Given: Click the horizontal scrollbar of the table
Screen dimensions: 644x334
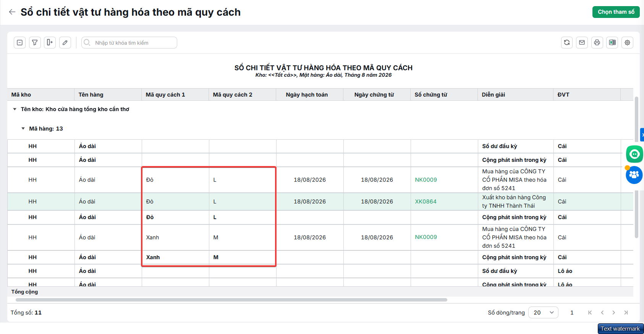Looking at the screenshot, I should (231, 300).
